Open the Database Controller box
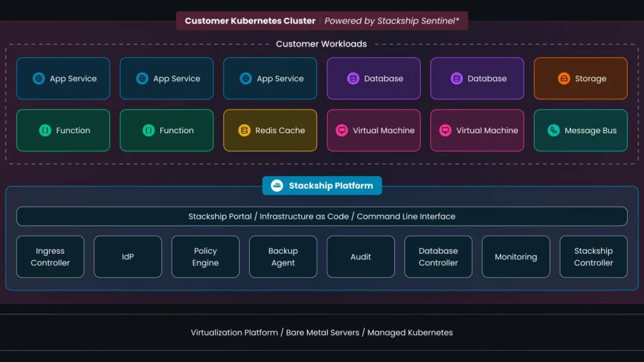Image resolution: width=644 pixels, height=362 pixels. tap(438, 256)
